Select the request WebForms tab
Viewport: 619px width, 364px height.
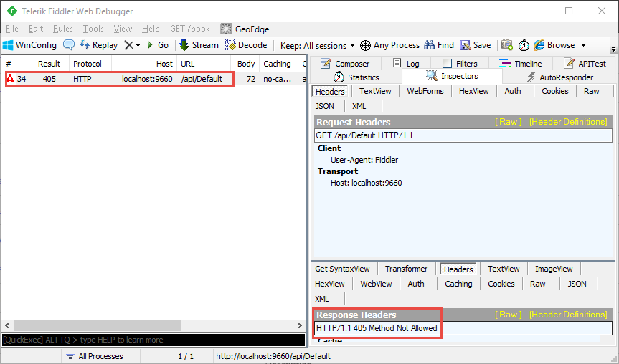[425, 91]
